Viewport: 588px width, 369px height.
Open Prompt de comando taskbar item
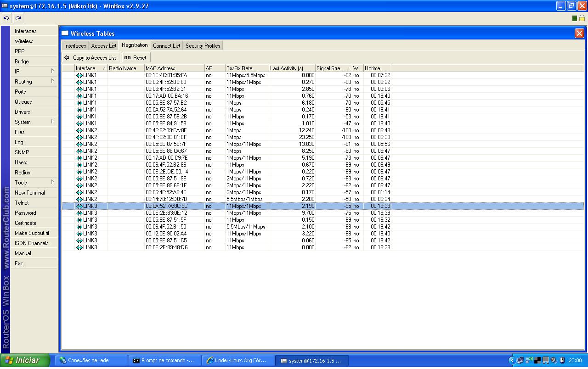pyautogui.click(x=165, y=361)
